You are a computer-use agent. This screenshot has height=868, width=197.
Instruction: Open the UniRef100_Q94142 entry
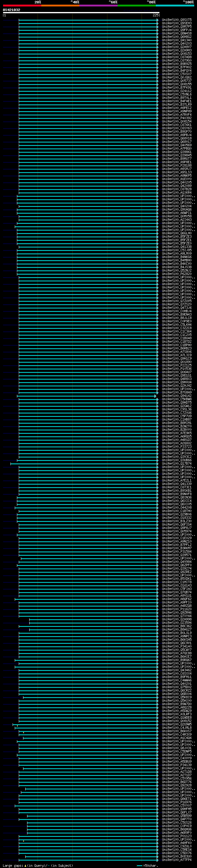(x=177, y=396)
